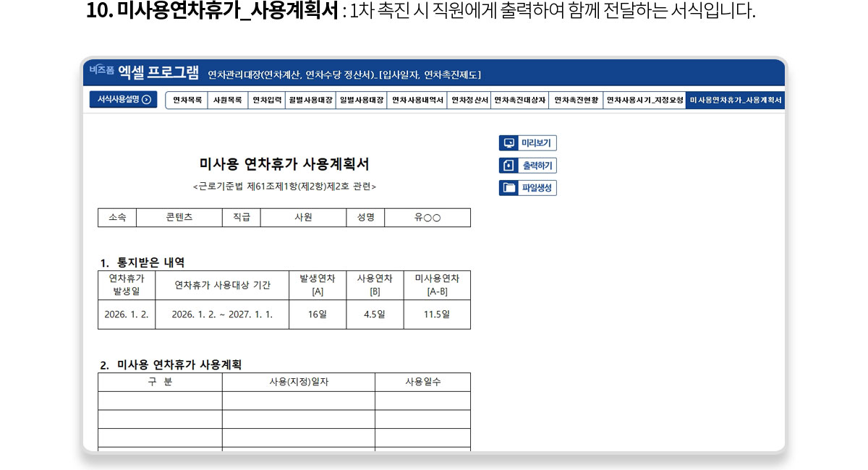
Task: View the 연차촉진현황 tab
Action: [576, 101]
